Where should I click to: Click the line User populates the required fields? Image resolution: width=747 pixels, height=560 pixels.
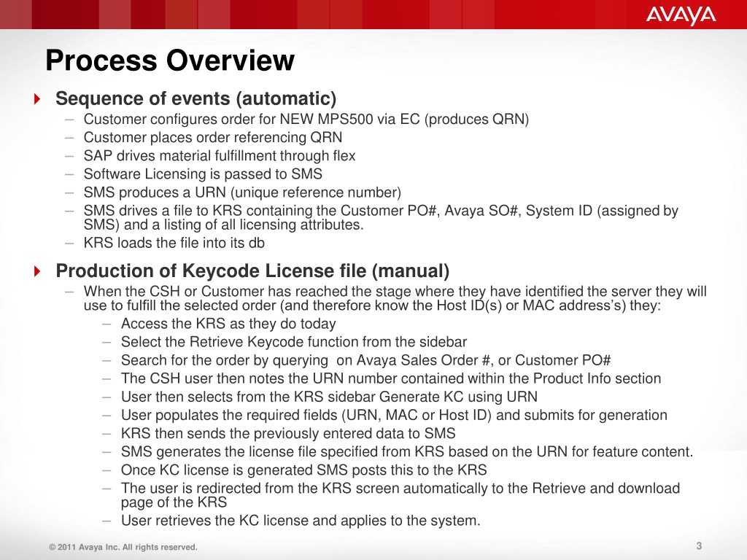click(394, 415)
